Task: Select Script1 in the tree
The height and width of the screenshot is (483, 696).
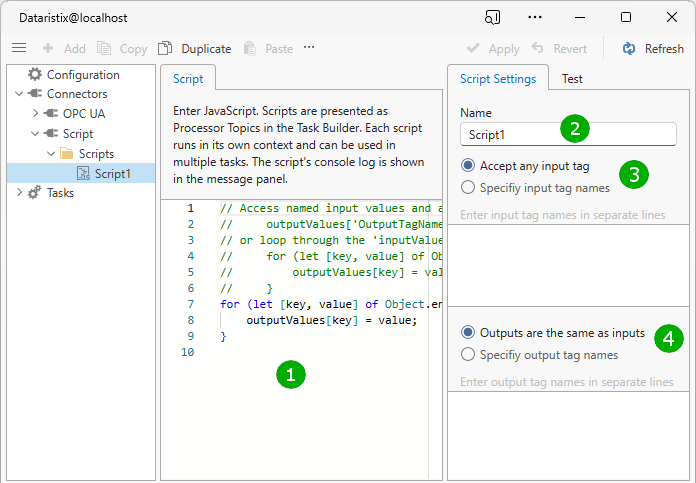Action: point(113,174)
